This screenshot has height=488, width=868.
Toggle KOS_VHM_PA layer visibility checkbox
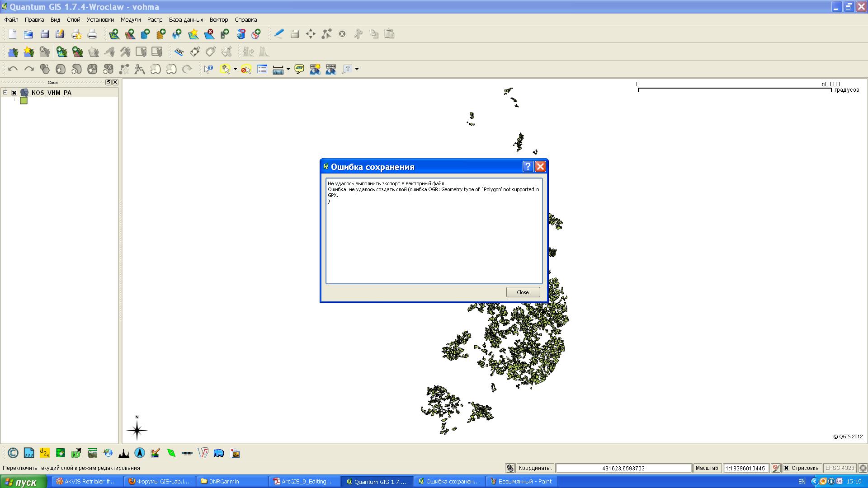point(14,93)
